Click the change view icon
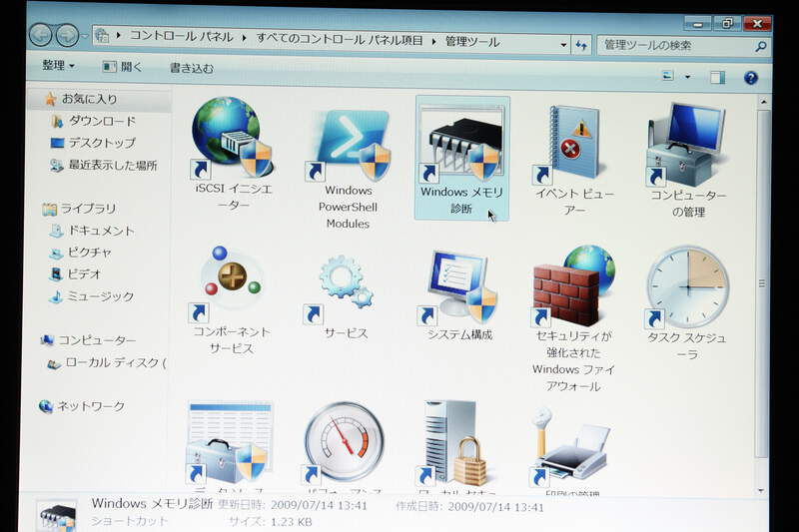This screenshot has height=532, width=799. (667, 77)
